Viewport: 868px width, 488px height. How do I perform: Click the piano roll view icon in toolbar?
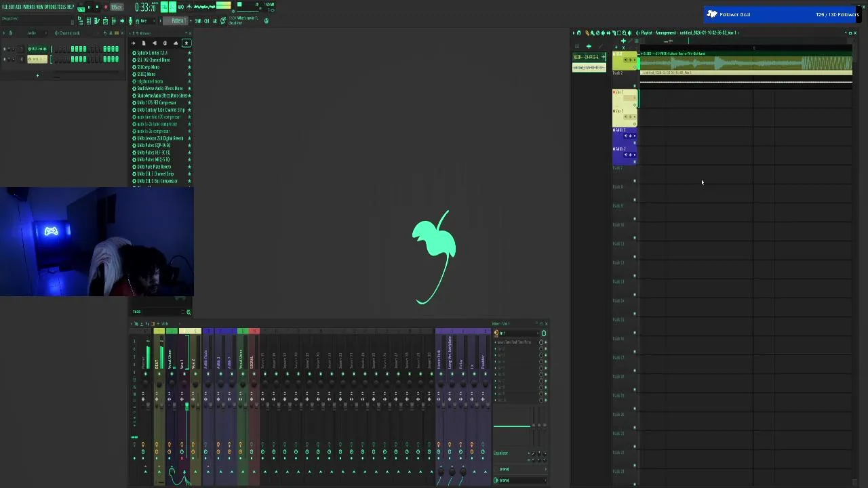point(96,21)
